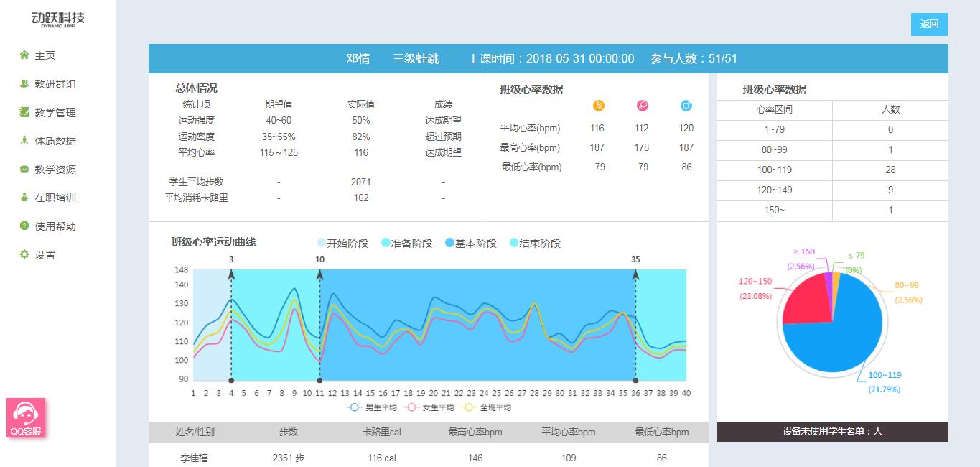Click the yellow combined-gender heart rate icon
This screenshot has height=467, width=980.
597,106
